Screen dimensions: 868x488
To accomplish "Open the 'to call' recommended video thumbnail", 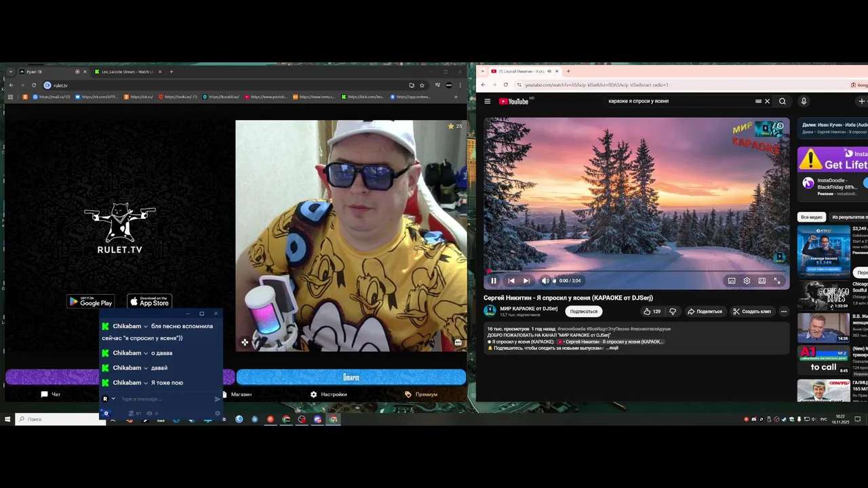I will 823,360.
